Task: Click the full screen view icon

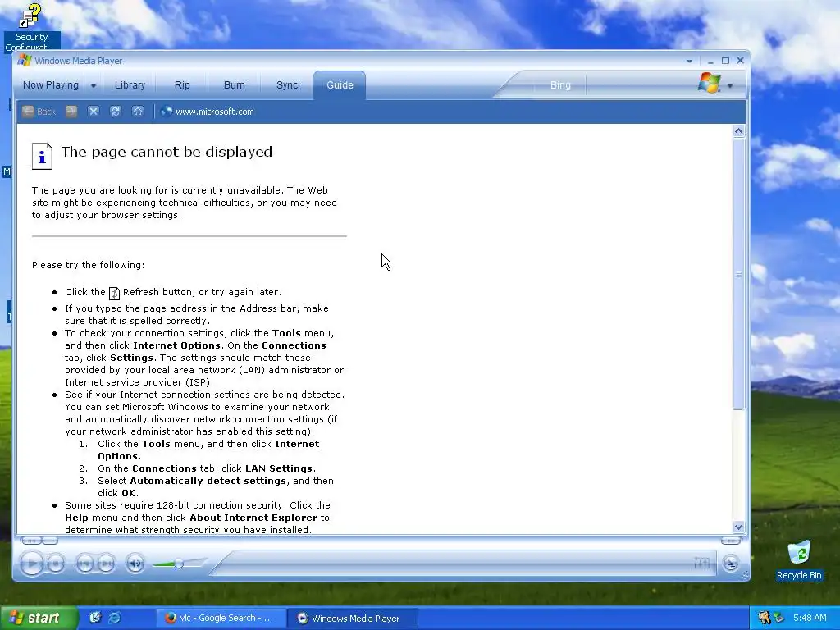Action: [702, 563]
